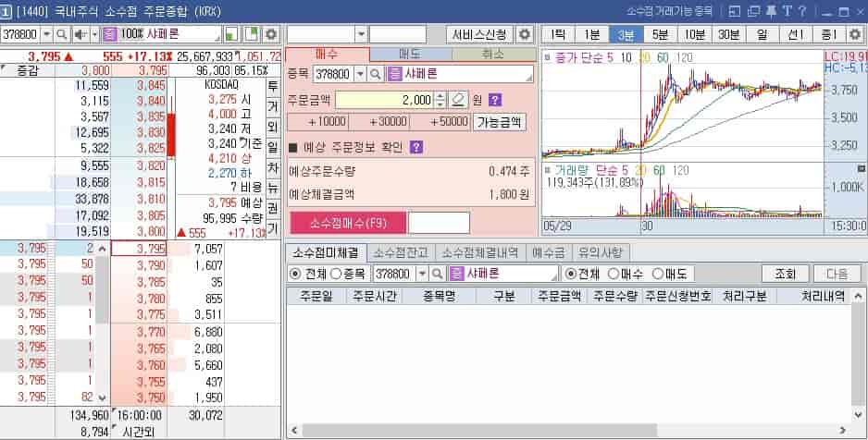Open the dropdown arrow beside the speaker icon
This screenshot has width=868, height=440.
pos(95,34)
